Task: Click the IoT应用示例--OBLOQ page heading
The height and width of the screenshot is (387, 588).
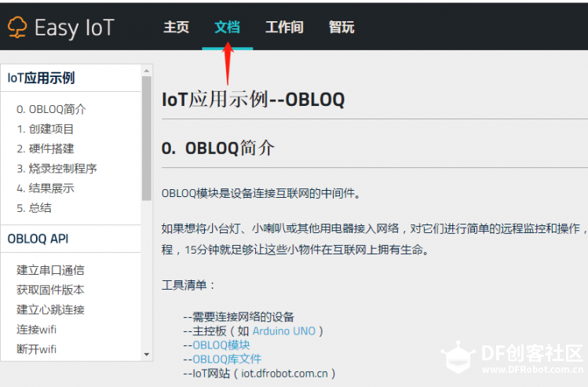Action: pyautogui.click(x=253, y=100)
